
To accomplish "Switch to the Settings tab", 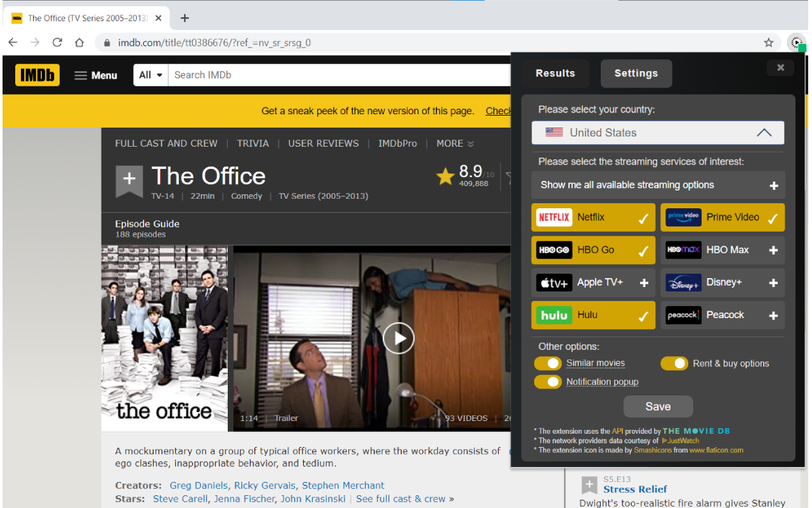I will coord(636,73).
